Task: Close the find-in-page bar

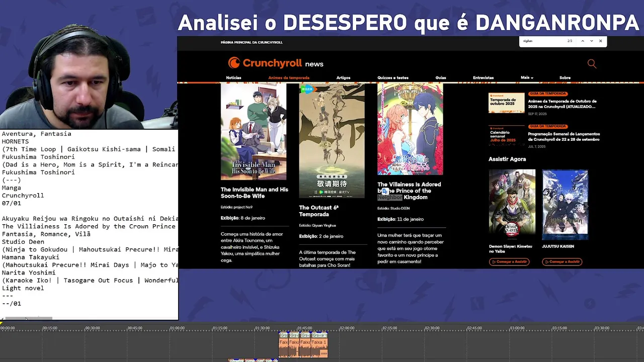Action: tap(600, 41)
